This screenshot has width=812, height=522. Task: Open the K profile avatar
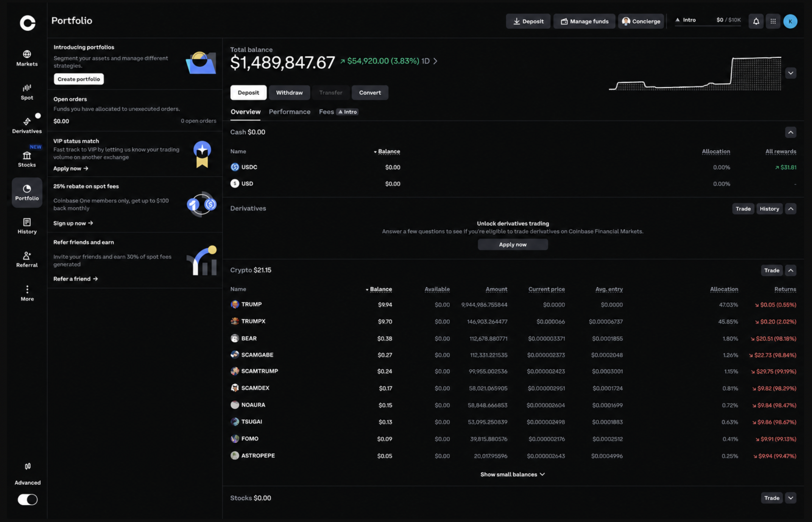click(x=790, y=21)
